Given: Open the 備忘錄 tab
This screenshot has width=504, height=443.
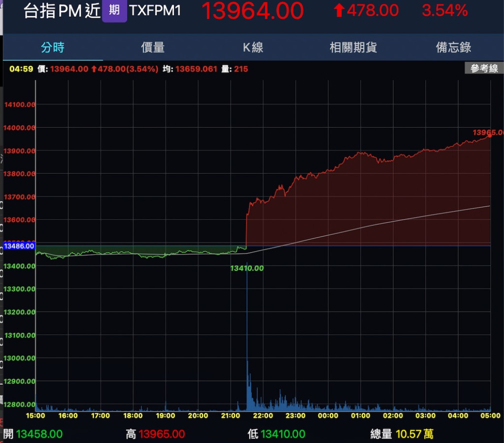Looking at the screenshot, I should pyautogui.click(x=453, y=48).
